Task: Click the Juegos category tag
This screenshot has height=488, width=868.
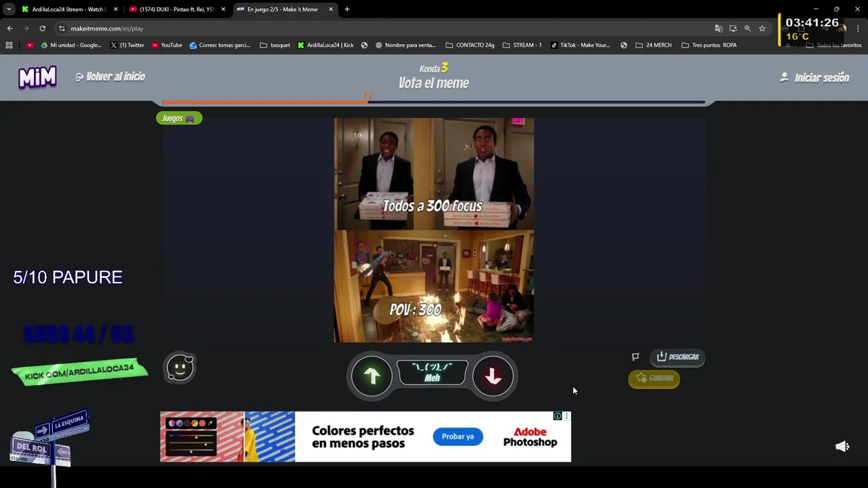Action: point(178,118)
